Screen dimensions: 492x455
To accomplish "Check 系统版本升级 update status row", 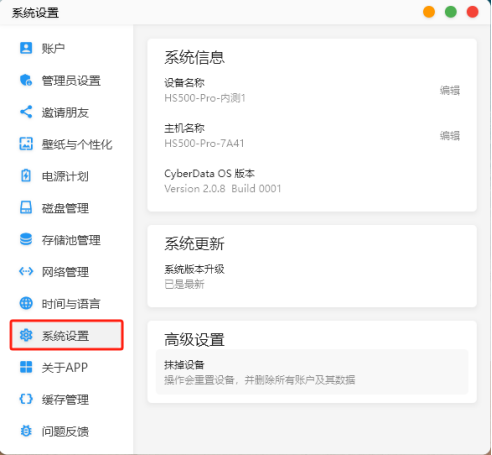I will click(312, 277).
